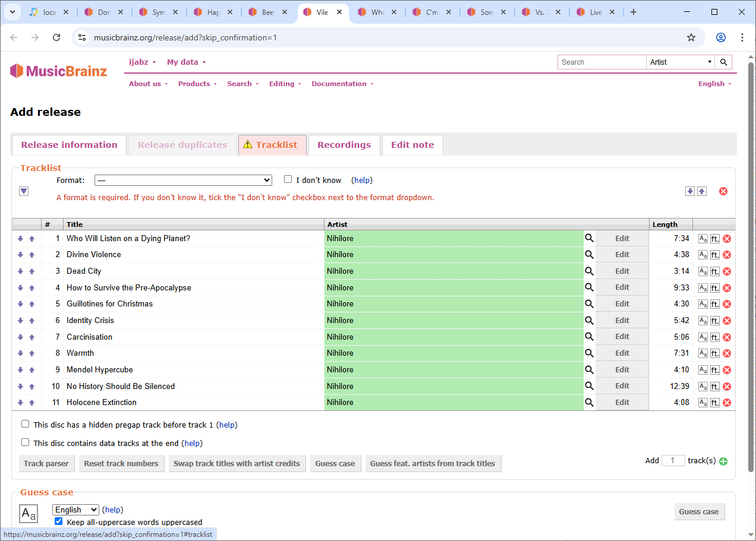Switch to the Edit note tab
Screen dimensions: 756x541
pos(412,145)
